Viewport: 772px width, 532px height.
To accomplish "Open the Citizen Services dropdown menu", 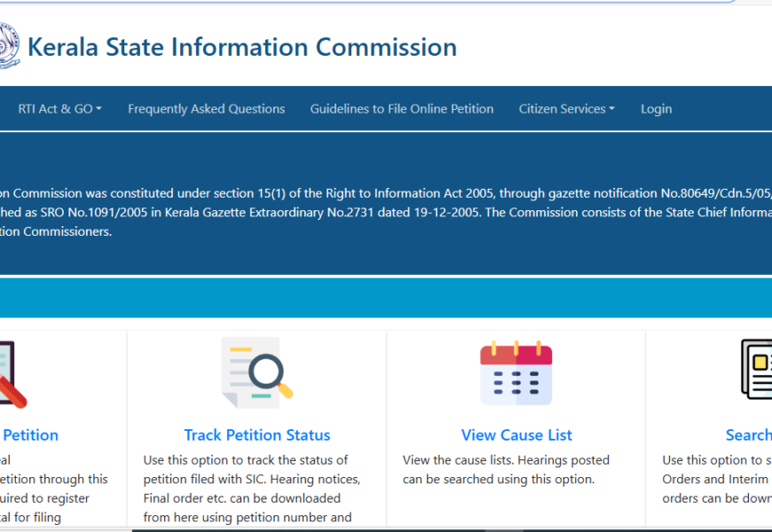I will (x=566, y=109).
